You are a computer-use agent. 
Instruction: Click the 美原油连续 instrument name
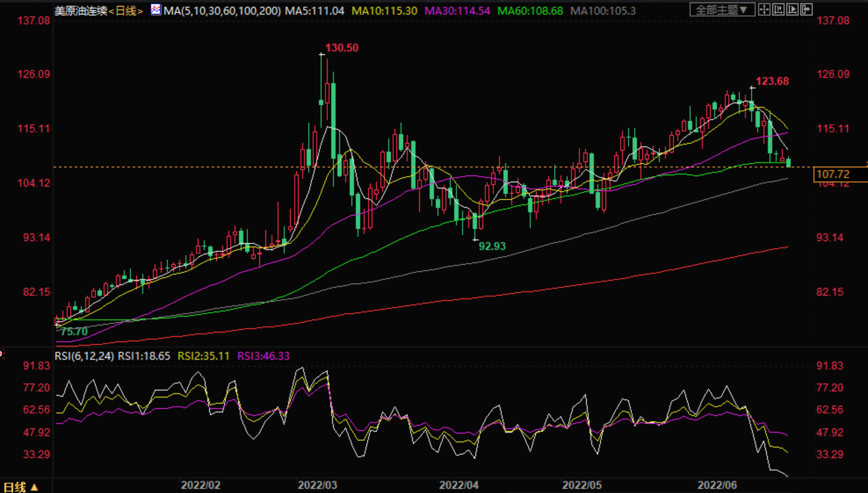(81, 11)
